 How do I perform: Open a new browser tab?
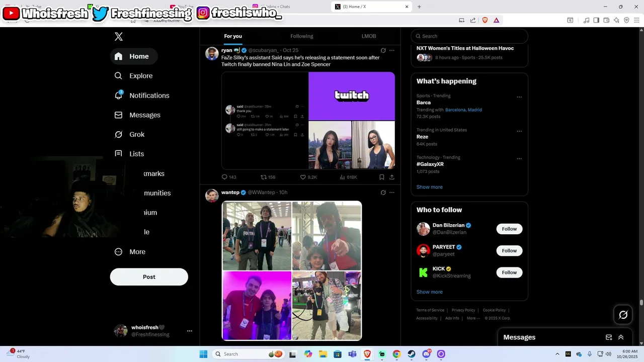(x=419, y=7)
